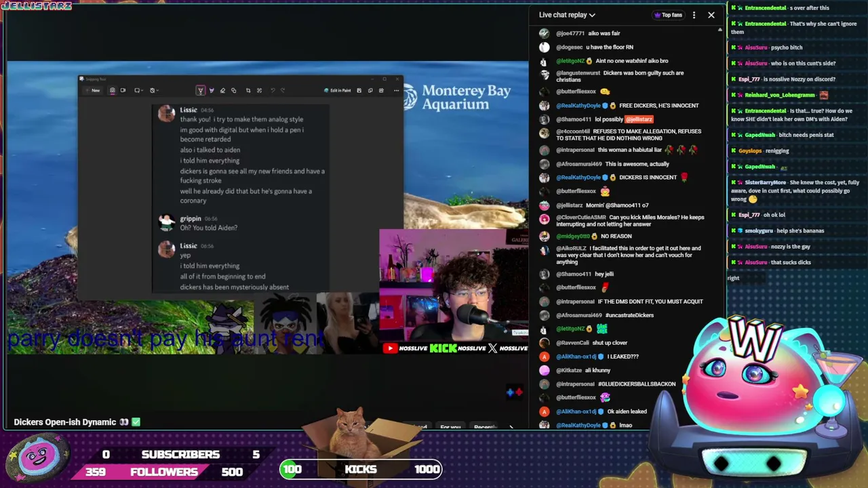Click the SisterBarryMore overlay chat message
The width and height of the screenshot is (868, 488).
pyautogui.click(x=795, y=190)
